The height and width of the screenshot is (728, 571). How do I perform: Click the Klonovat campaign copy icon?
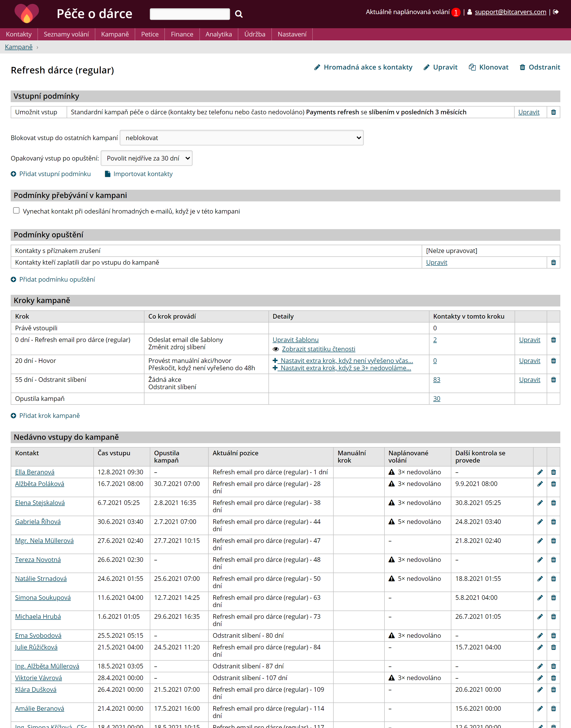[x=472, y=67]
